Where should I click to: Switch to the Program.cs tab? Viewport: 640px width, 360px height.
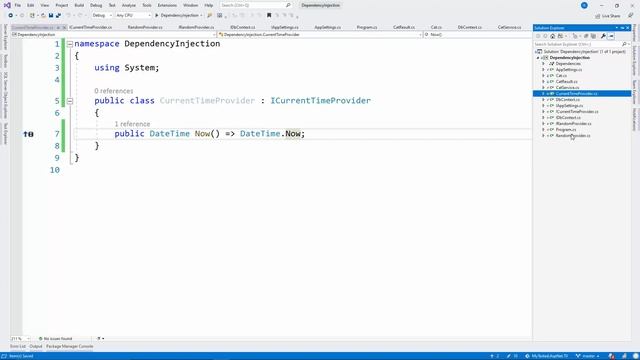point(367,27)
